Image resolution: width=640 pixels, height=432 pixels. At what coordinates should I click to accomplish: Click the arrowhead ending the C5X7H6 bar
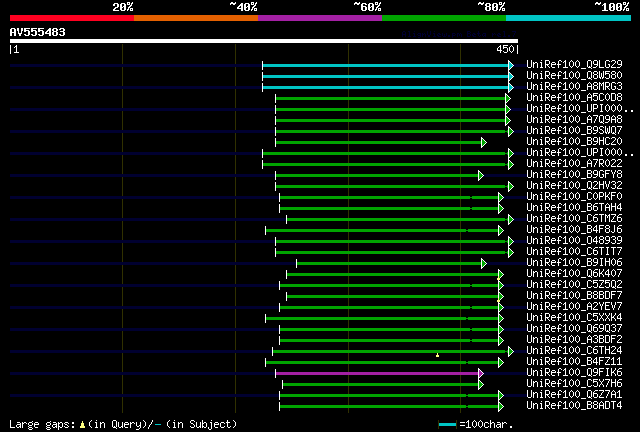[481, 385]
